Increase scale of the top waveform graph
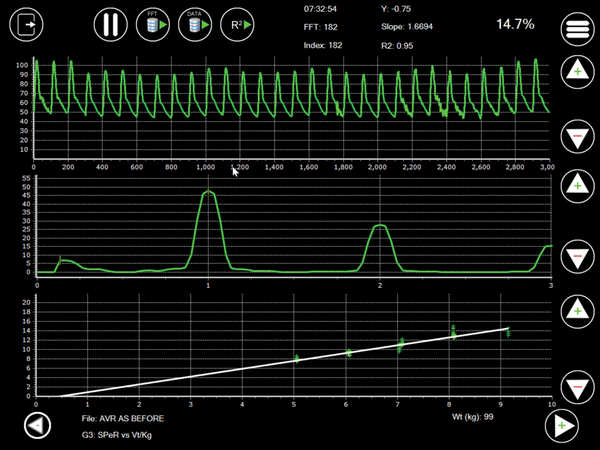Screen dimensions: 600x450 (577, 72)
